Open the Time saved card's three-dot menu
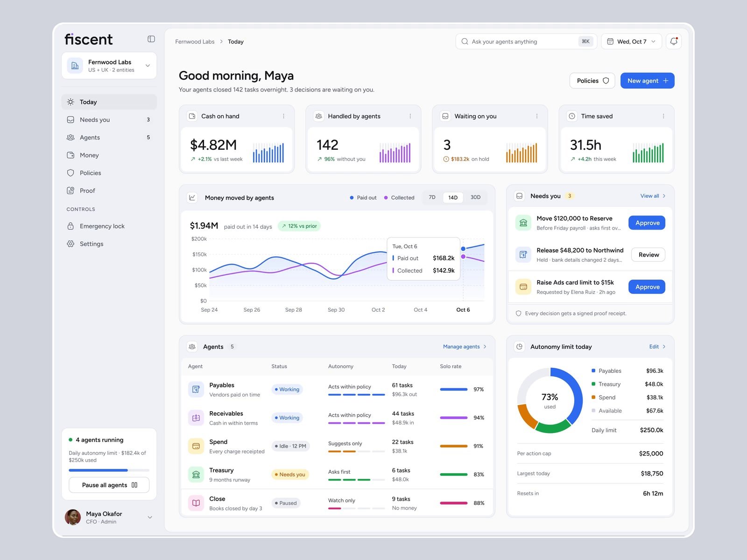Image resolution: width=747 pixels, height=560 pixels. (x=663, y=116)
